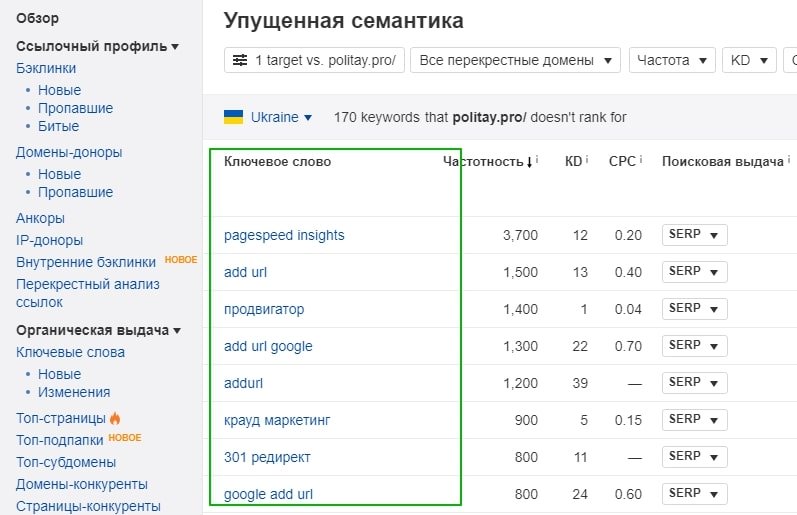
Task: Click info icon next to CPC header
Action: 640,160
